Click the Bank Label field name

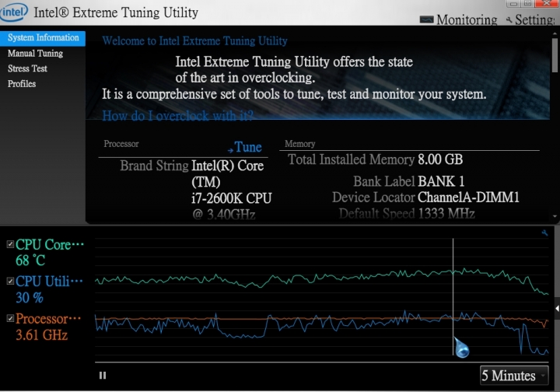(x=384, y=181)
